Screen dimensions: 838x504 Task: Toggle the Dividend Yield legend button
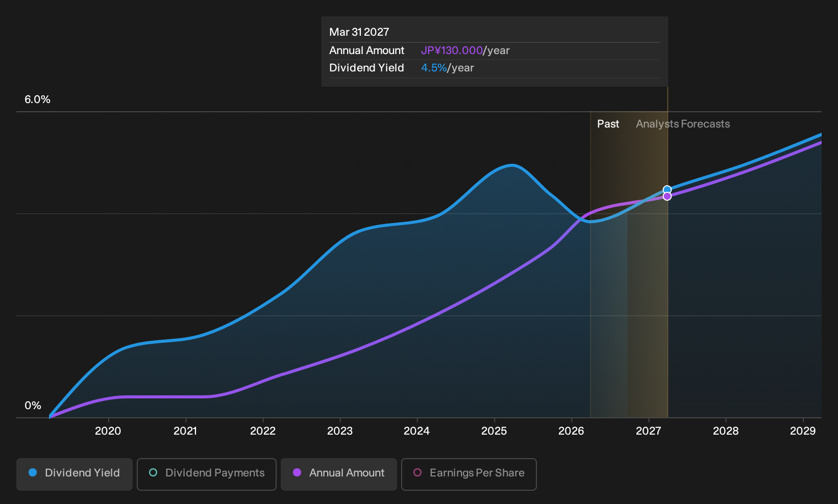[75, 474]
